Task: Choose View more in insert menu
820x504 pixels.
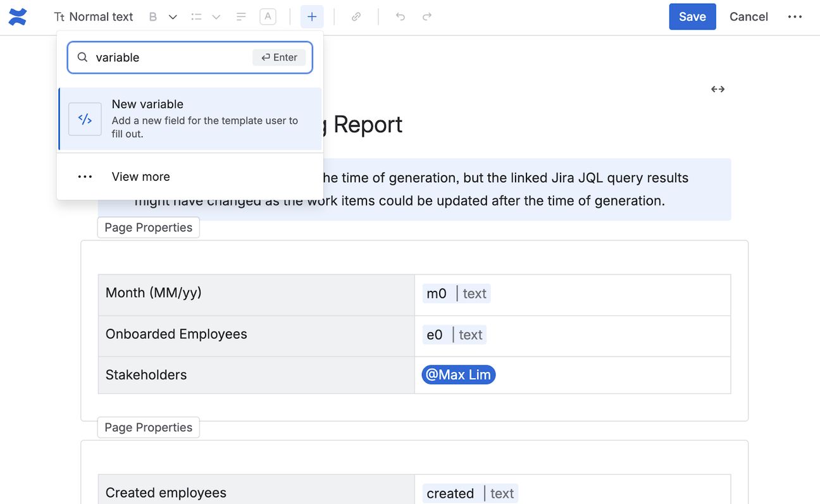Action: (x=190, y=176)
